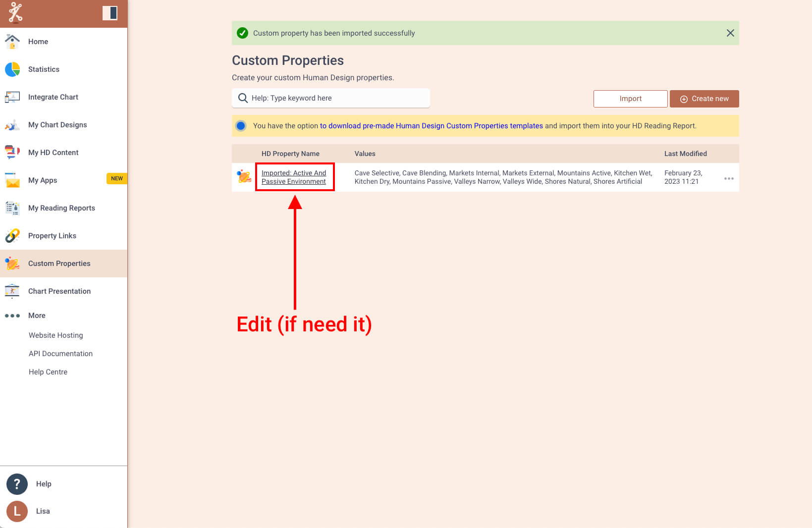
Task: Select the Custom Properties menu item
Action: [x=59, y=264]
